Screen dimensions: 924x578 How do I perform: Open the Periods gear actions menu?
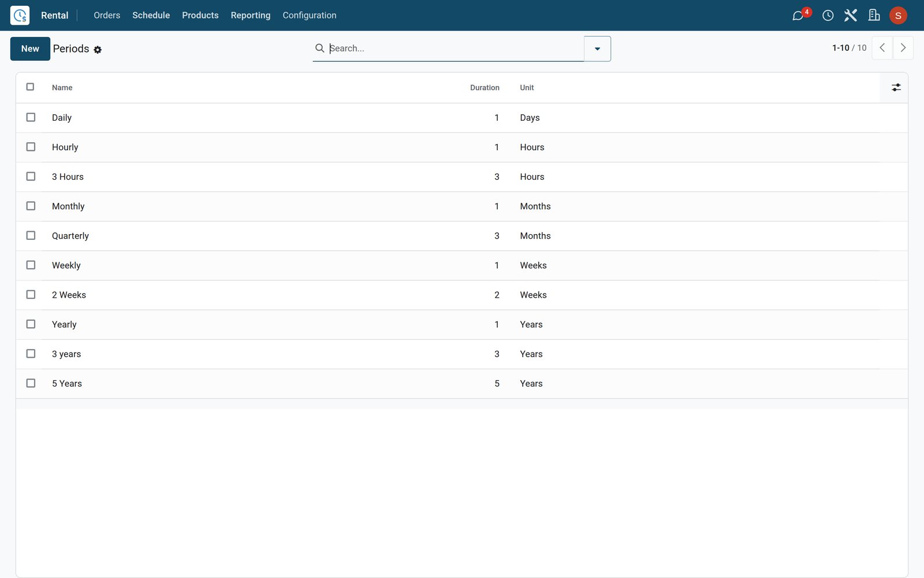[98, 50]
